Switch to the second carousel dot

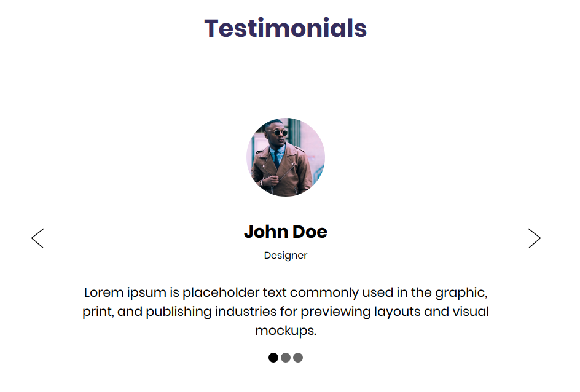(x=286, y=358)
